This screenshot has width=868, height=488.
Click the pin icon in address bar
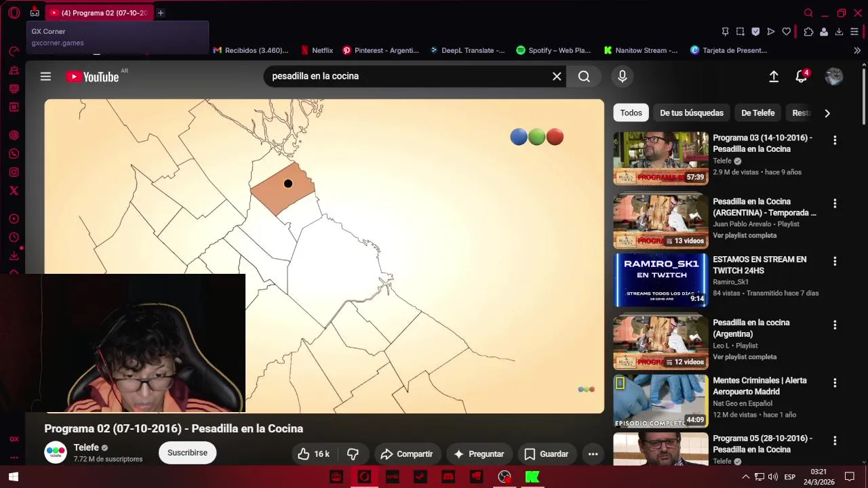(x=725, y=31)
